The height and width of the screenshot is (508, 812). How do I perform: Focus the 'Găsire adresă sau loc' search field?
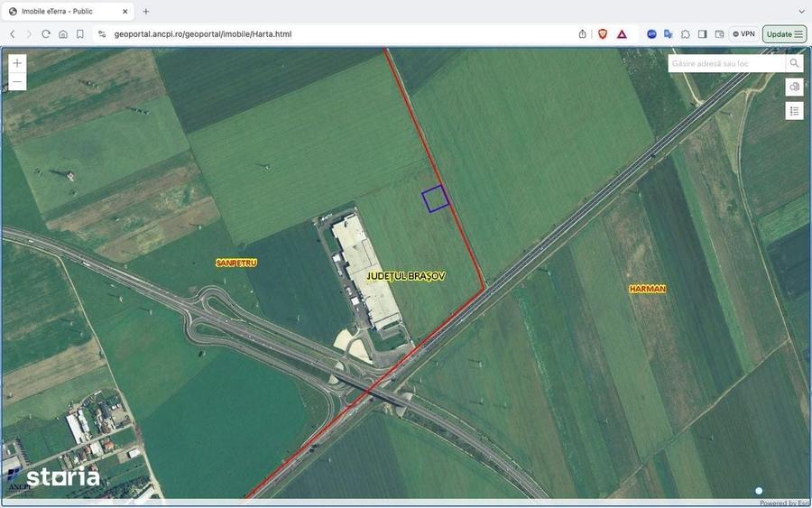pos(726,63)
